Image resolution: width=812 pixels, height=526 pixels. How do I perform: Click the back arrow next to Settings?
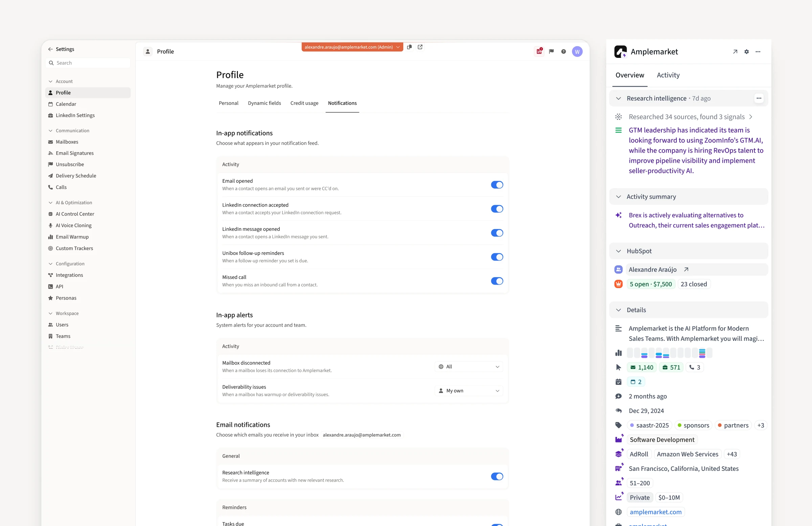pos(50,49)
